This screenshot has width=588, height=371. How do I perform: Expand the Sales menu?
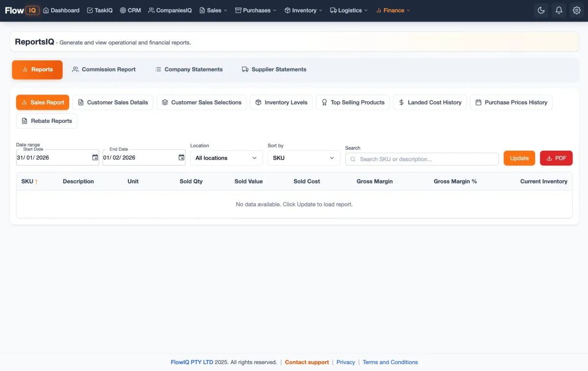point(213,10)
